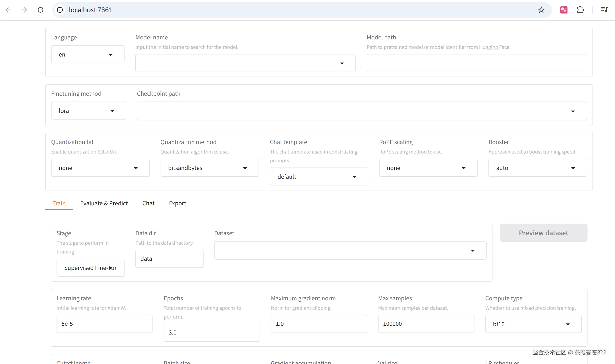This screenshot has height=364, width=615.
Task: Click the Model path text field
Action: [x=477, y=63]
